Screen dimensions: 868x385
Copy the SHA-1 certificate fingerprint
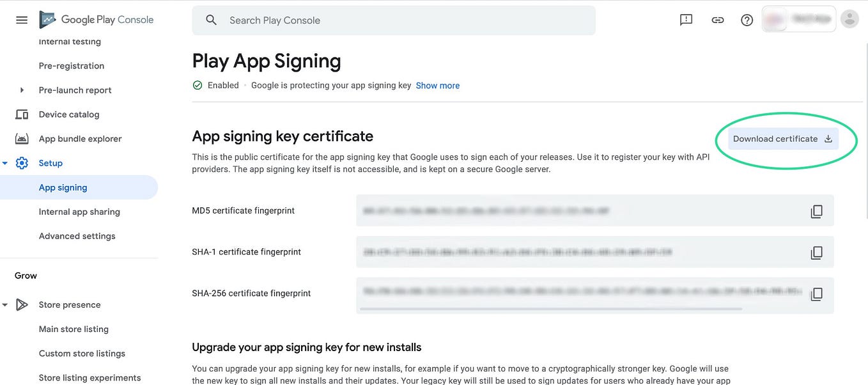[x=816, y=252]
